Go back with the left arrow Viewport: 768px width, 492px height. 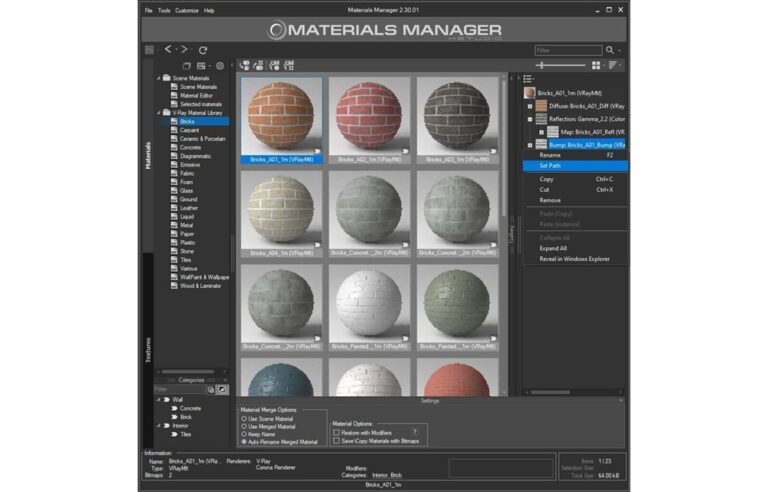[168, 49]
